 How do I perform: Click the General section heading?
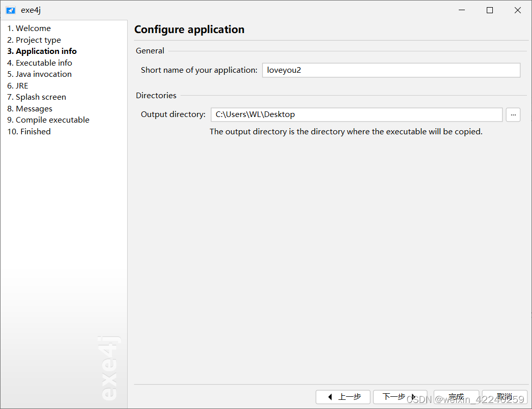click(150, 51)
